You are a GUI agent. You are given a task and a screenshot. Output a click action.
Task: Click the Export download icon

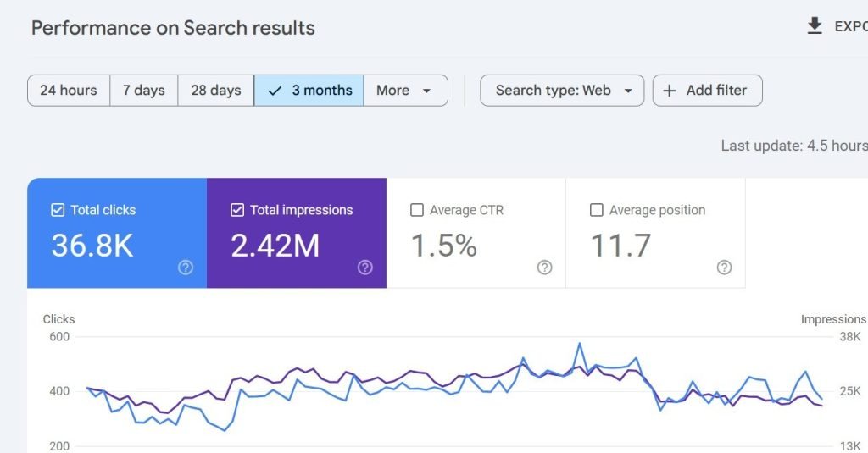(x=815, y=26)
